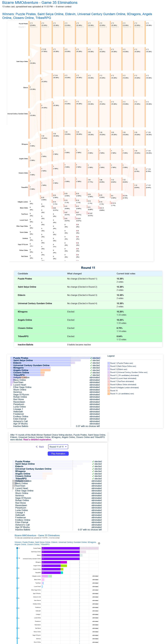Click the Round 8 legend color swatch
This screenshot has width=166, height=644.
coord(108,385)
